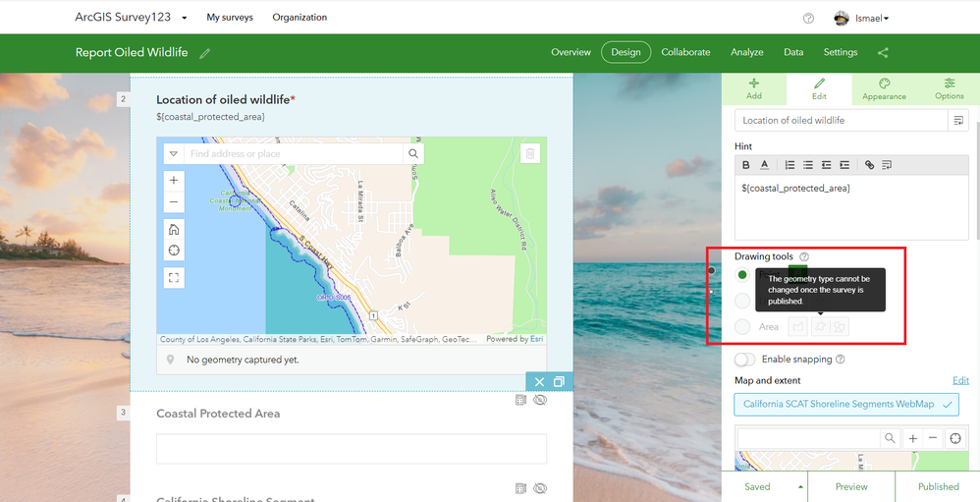Image resolution: width=980 pixels, height=502 pixels.
Task: Open the Esri link in map attribution
Action: (536, 340)
